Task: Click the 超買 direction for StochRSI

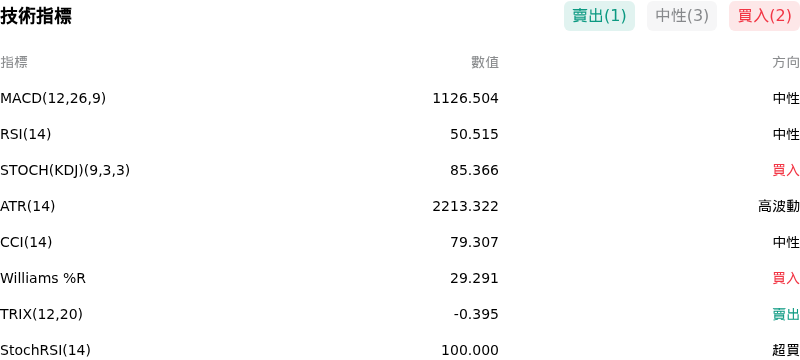Action: coord(786,350)
